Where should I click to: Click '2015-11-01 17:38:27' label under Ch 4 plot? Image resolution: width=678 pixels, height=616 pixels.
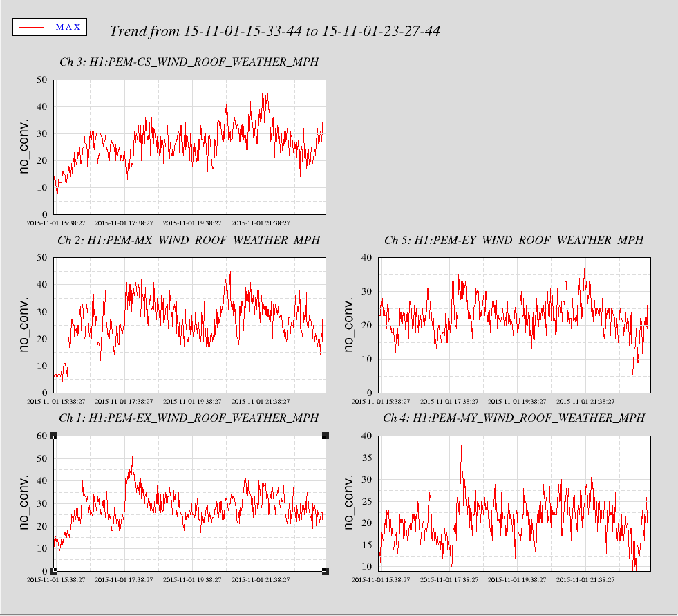click(449, 579)
